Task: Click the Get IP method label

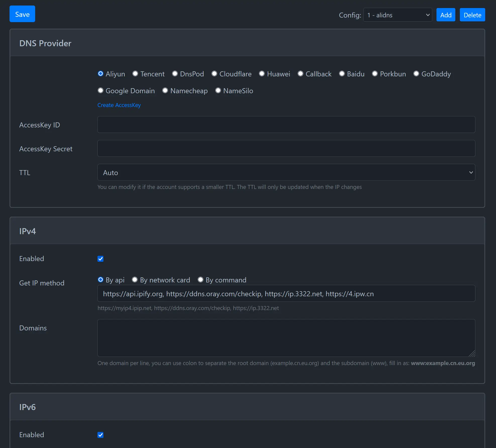Action: click(42, 283)
